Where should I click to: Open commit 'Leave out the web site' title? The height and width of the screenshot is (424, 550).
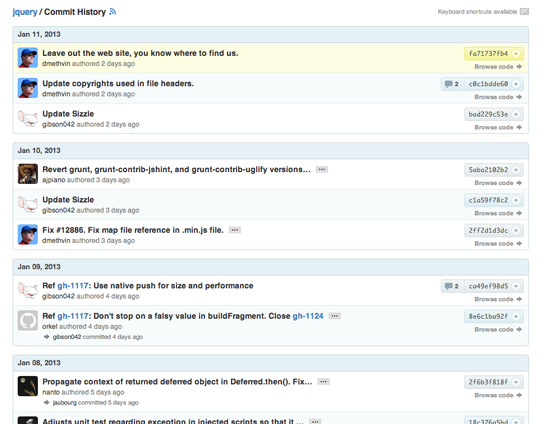click(x=140, y=53)
